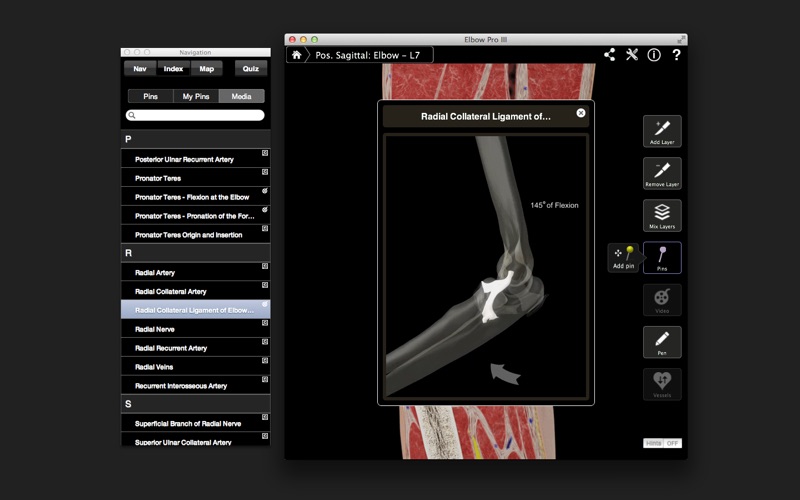Switch to the Map tab
Screen dimensions: 800x500
207,68
